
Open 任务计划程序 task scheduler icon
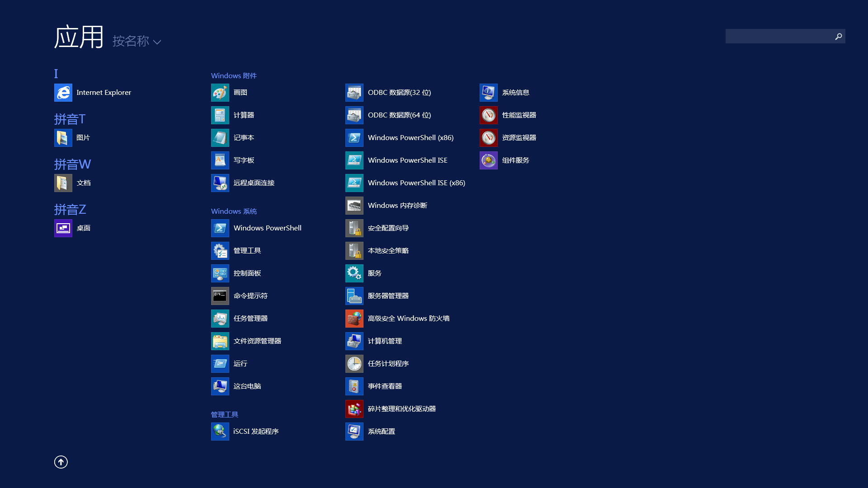click(354, 364)
